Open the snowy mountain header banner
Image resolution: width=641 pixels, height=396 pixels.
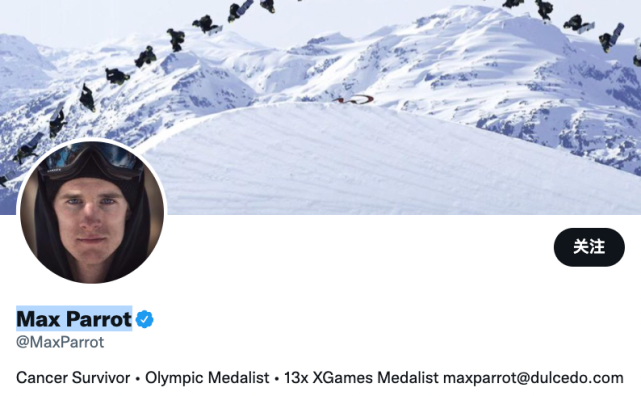[x=320, y=107]
